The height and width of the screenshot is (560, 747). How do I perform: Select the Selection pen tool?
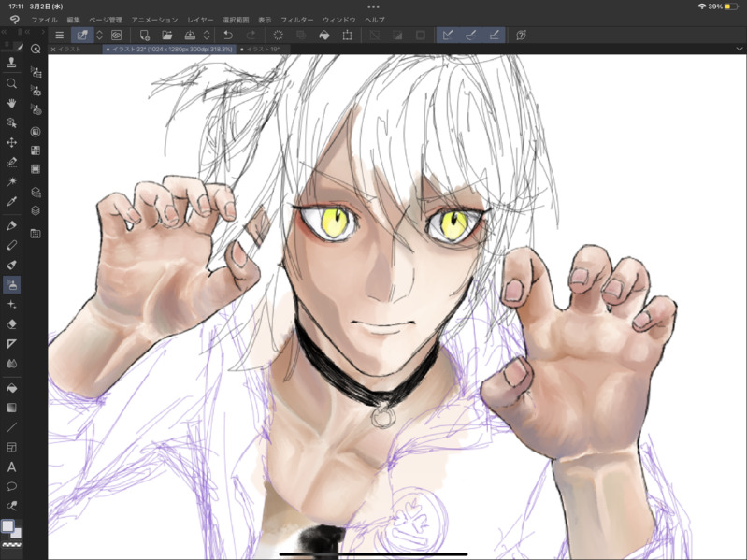tap(11, 162)
